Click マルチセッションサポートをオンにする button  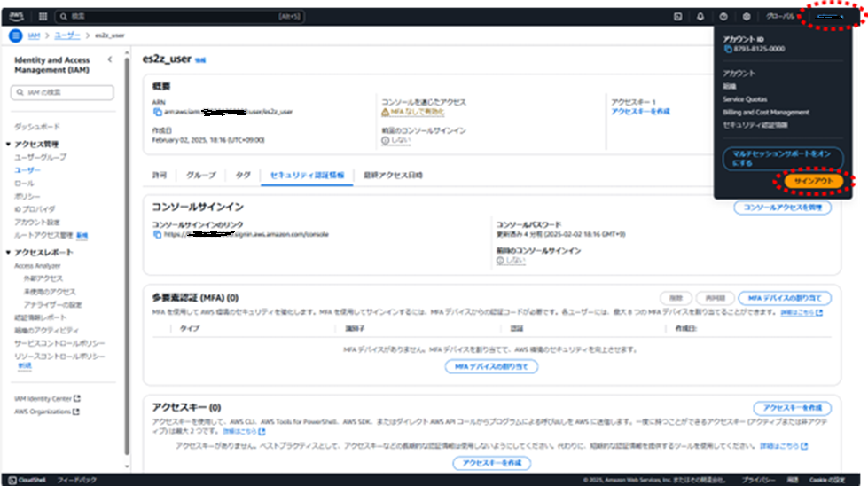point(782,159)
